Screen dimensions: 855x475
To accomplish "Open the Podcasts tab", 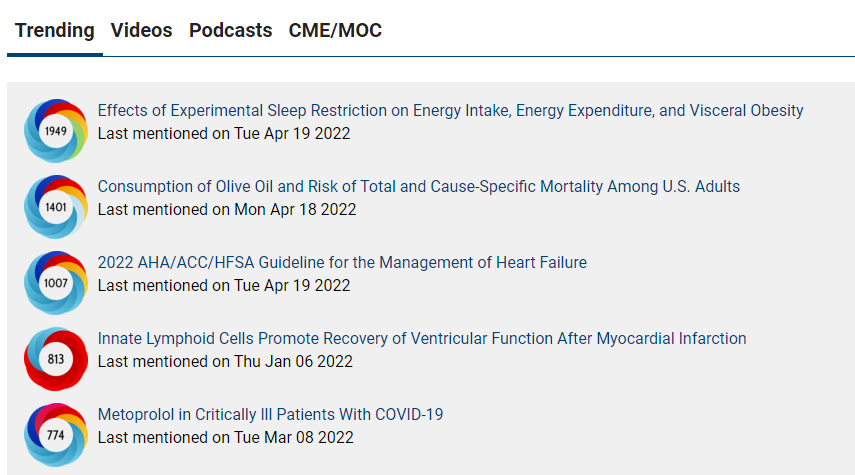I will coord(230,31).
